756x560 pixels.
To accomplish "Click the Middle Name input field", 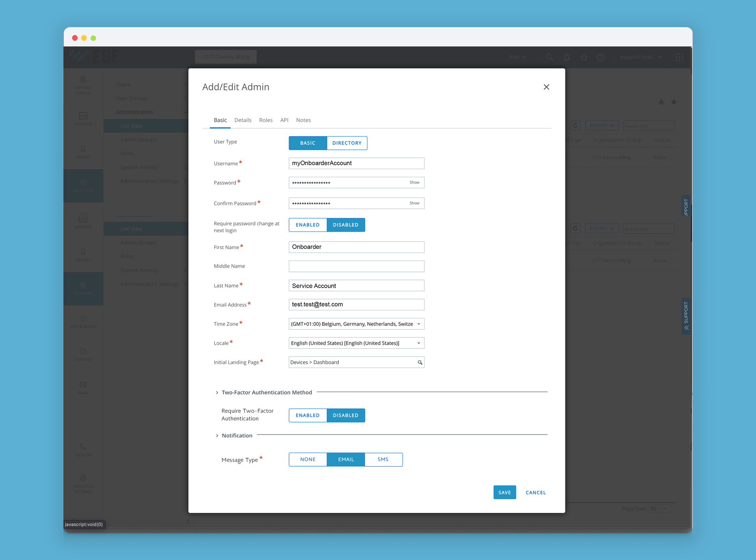I will click(356, 266).
